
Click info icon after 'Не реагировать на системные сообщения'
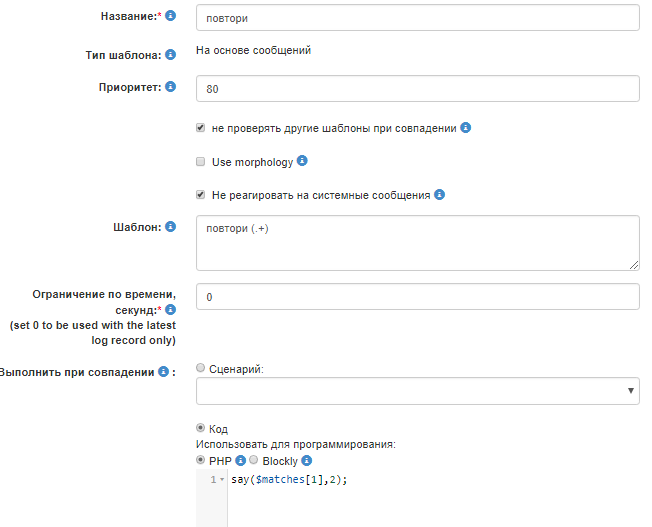click(439, 195)
